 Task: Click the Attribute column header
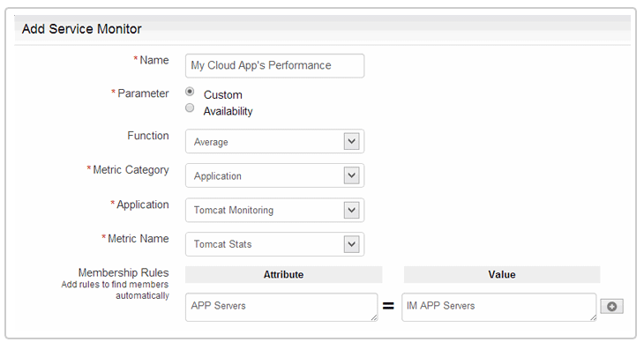pos(283,275)
